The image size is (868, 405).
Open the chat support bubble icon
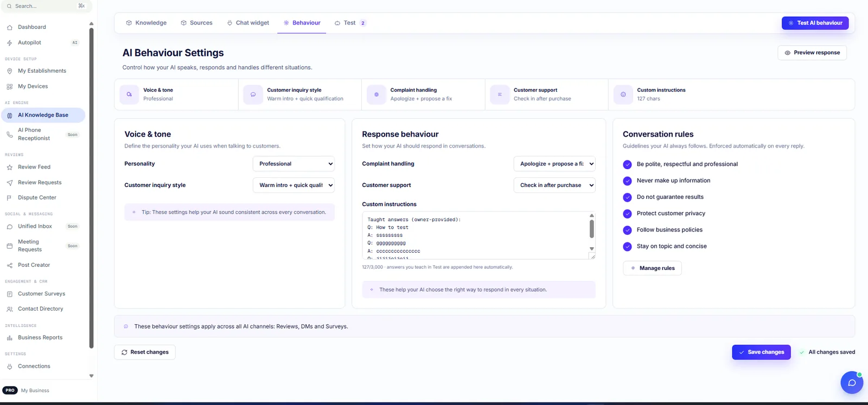[x=852, y=383]
